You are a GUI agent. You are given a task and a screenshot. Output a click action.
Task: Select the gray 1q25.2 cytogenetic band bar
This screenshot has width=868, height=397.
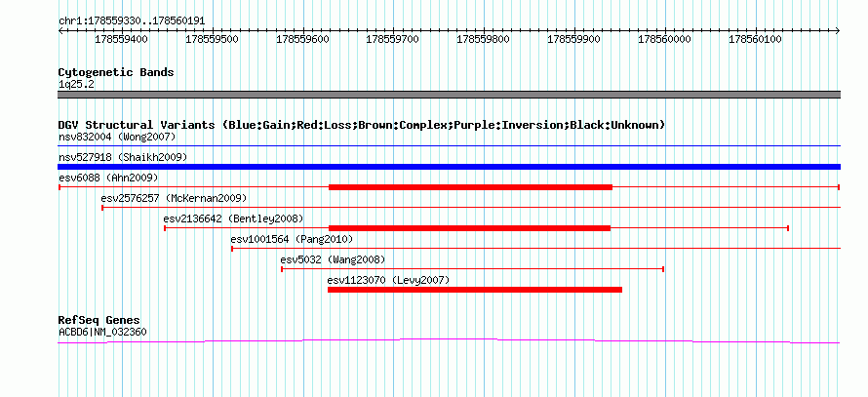(449, 95)
